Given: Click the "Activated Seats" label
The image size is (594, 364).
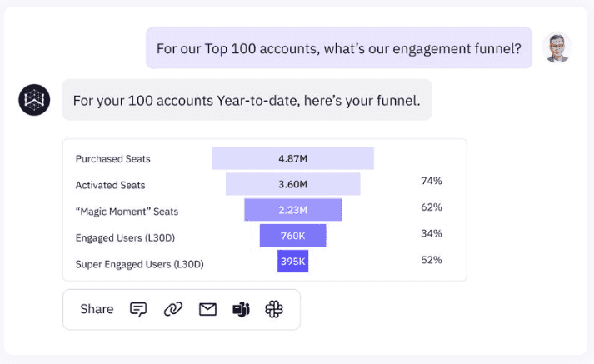Looking at the screenshot, I should click(110, 185).
